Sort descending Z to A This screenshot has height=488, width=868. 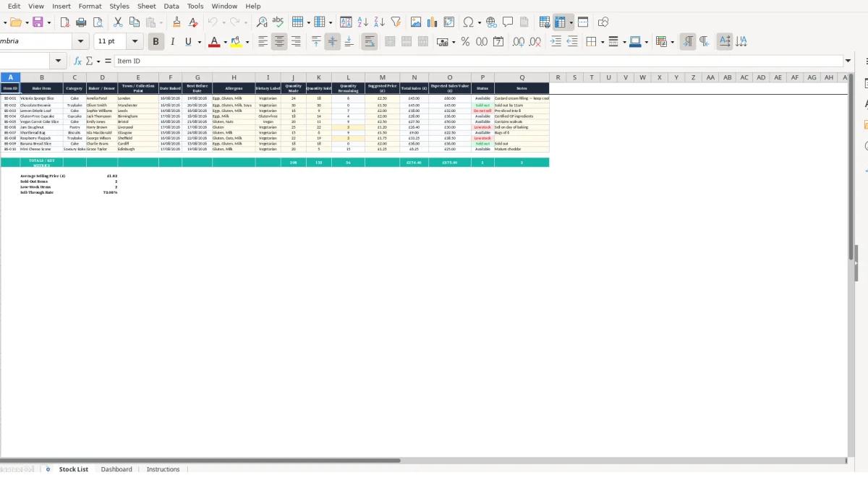point(379,22)
